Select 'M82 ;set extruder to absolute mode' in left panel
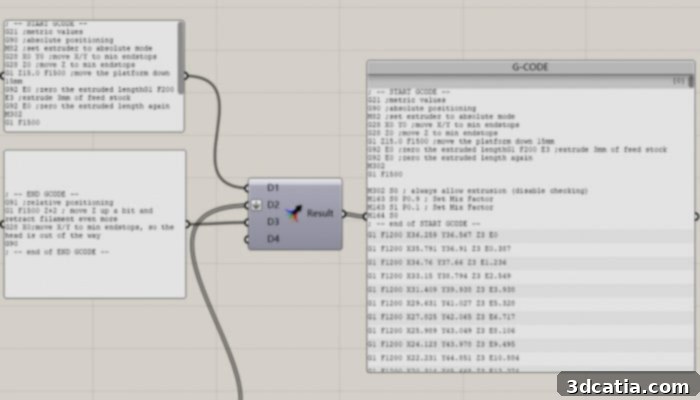 79,48
